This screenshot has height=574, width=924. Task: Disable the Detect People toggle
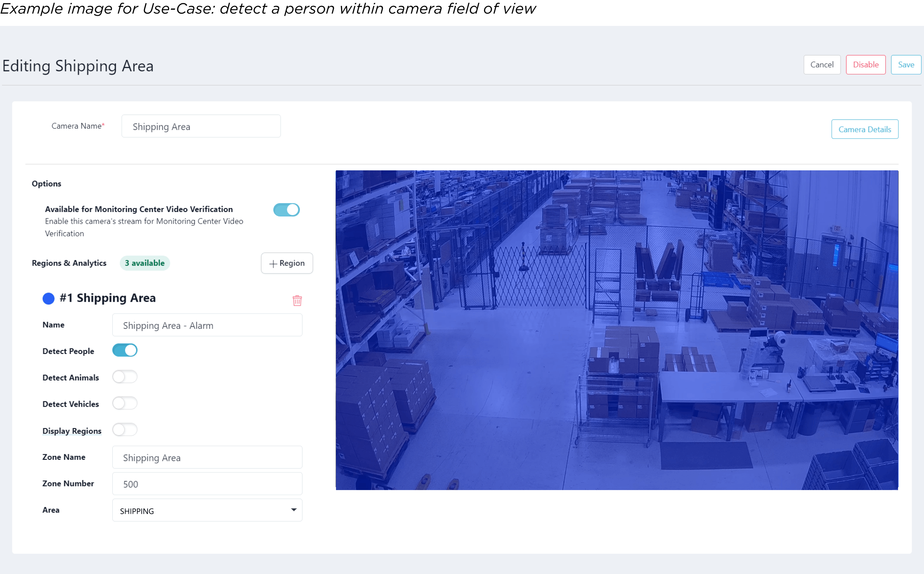(124, 350)
